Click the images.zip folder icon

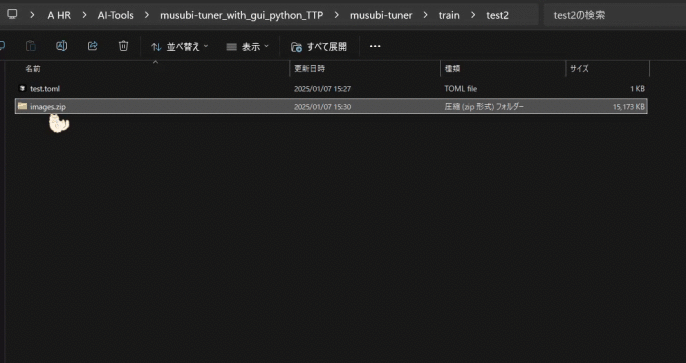coord(22,106)
